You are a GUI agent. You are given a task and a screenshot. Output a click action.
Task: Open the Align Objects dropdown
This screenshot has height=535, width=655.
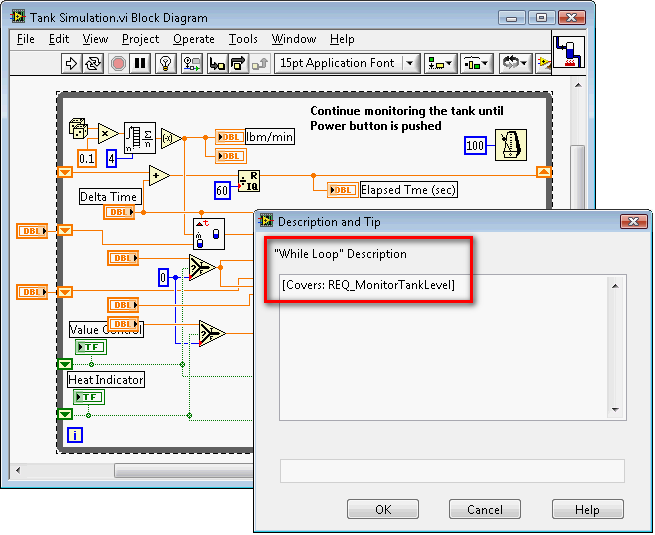click(439, 63)
